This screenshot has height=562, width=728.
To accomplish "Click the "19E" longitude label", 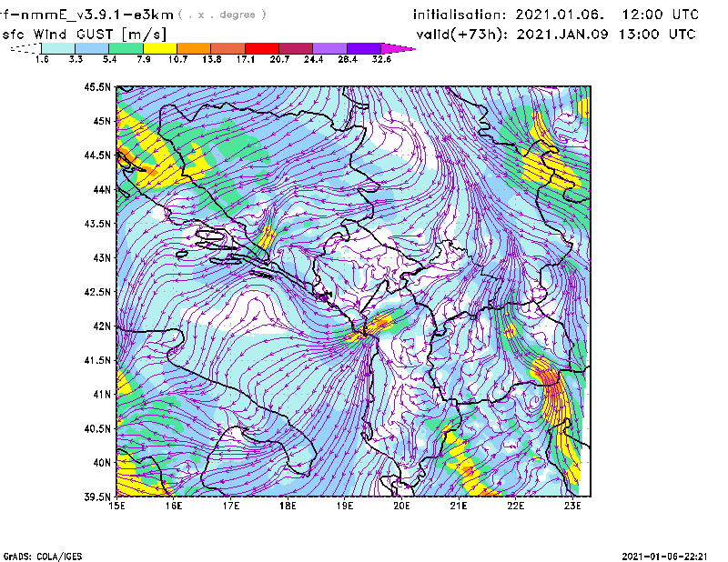I will coord(345,506).
